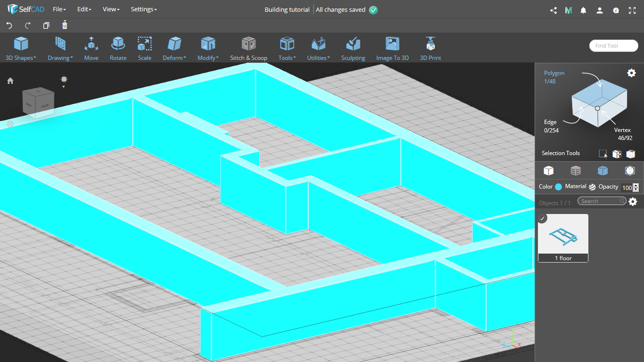
Task: Open the Edit menu
Action: pyautogui.click(x=84, y=9)
